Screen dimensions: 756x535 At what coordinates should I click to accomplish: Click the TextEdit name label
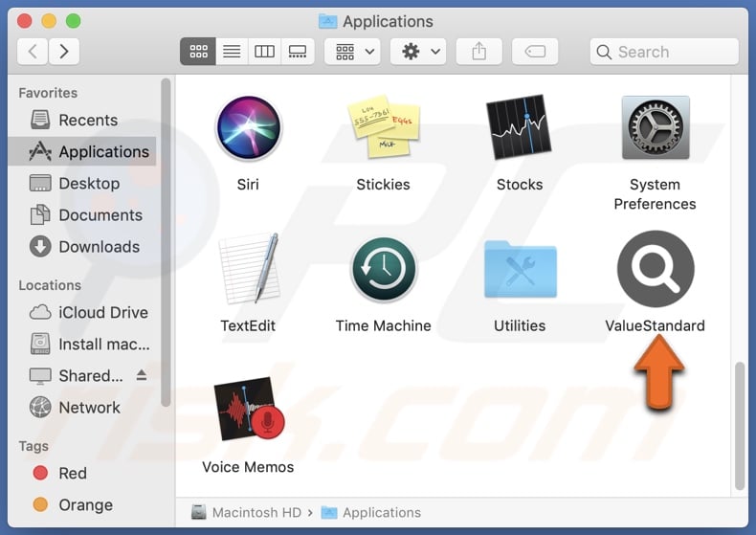click(x=248, y=325)
